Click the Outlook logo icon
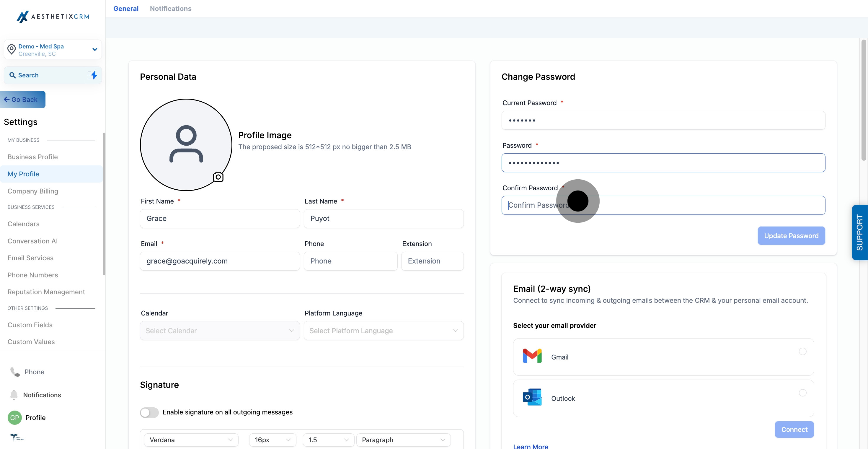Viewport: 868px width, 449px height. coord(532,397)
